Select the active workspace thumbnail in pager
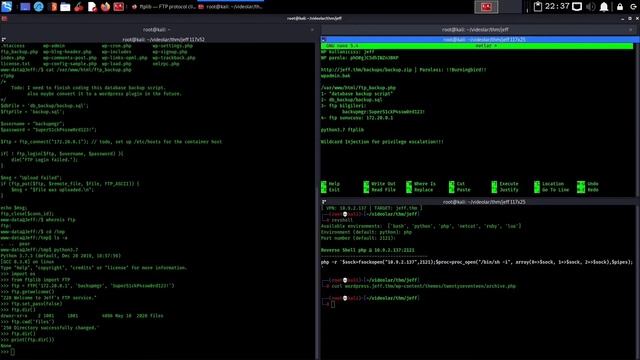 coord(486,7)
